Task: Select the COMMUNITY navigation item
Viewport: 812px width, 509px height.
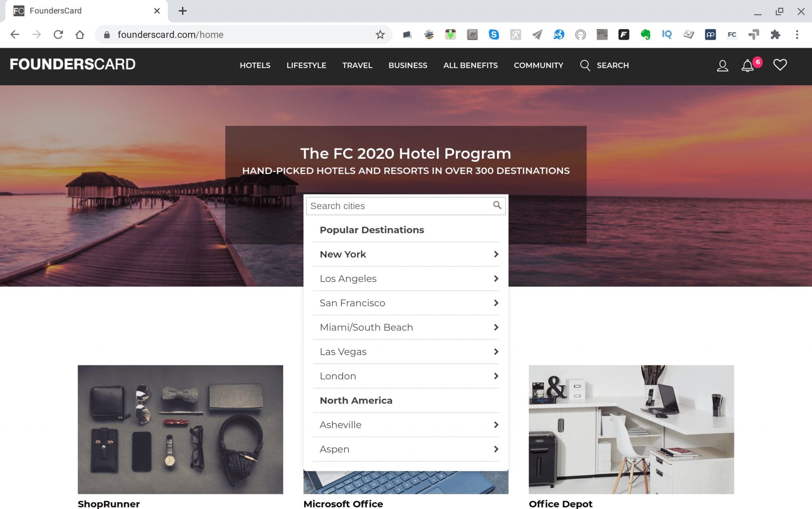Action: point(538,65)
